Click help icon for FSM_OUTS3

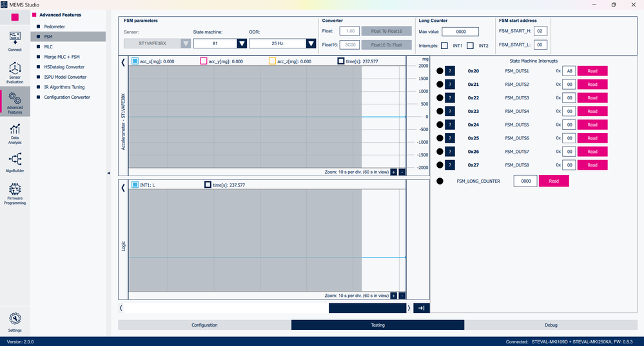[x=450, y=98]
